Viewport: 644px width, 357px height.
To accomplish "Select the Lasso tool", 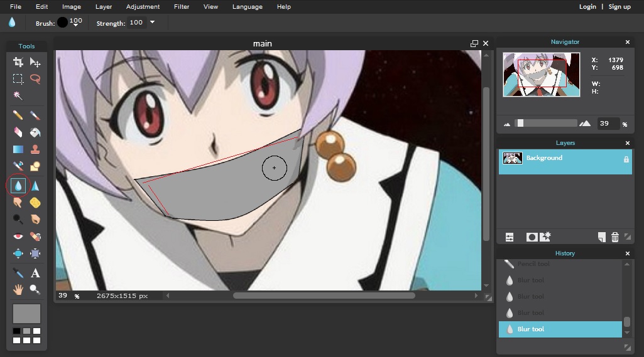I will point(35,79).
